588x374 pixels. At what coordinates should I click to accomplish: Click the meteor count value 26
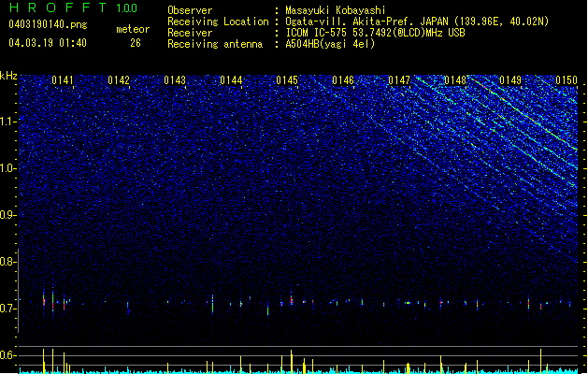tap(136, 43)
